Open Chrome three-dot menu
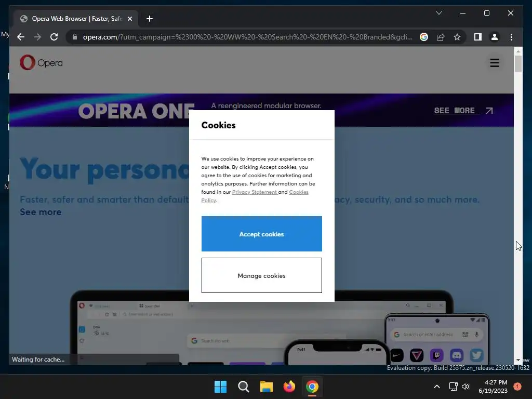 [511, 37]
